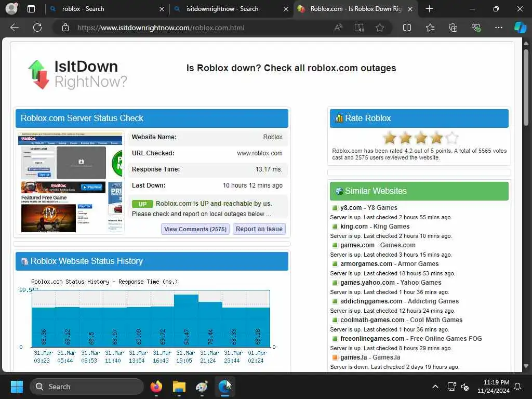This screenshot has width=532, height=399.
Task: Click the Roblox website screenshot thumbnail
Action: click(71, 182)
